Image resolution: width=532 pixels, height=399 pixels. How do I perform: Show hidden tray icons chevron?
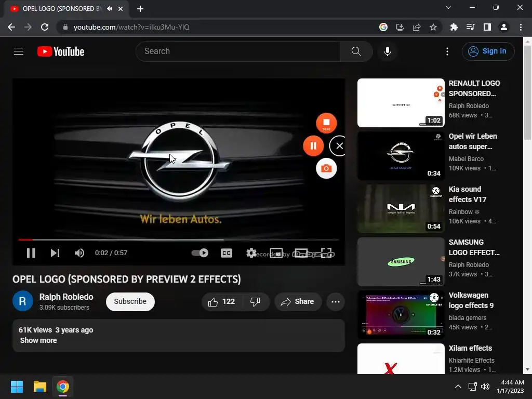pyautogui.click(x=458, y=387)
